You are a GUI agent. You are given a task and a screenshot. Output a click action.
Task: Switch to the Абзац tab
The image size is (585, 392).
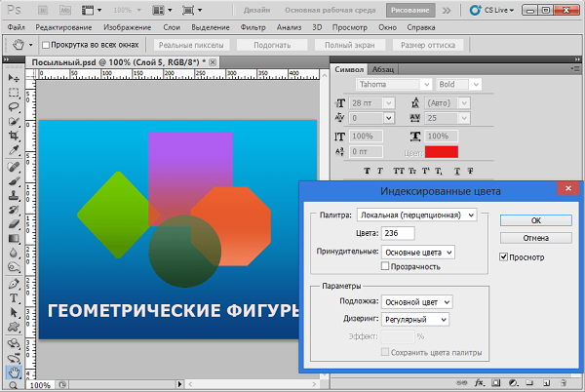pos(383,69)
